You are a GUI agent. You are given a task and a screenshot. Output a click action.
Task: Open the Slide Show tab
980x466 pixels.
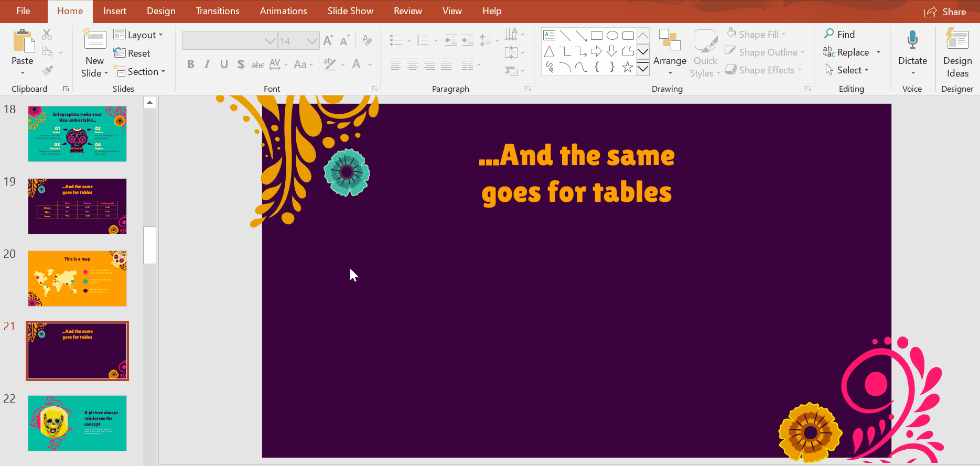click(x=350, y=11)
